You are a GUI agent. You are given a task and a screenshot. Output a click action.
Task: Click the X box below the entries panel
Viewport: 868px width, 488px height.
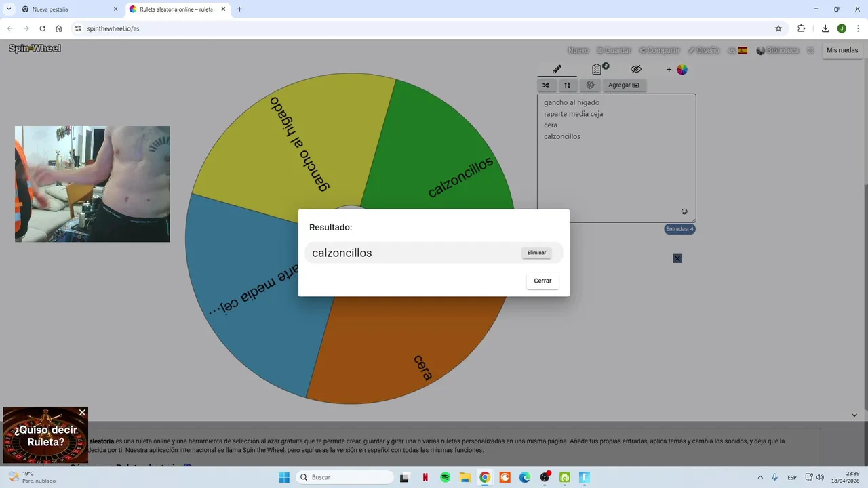[677, 258]
